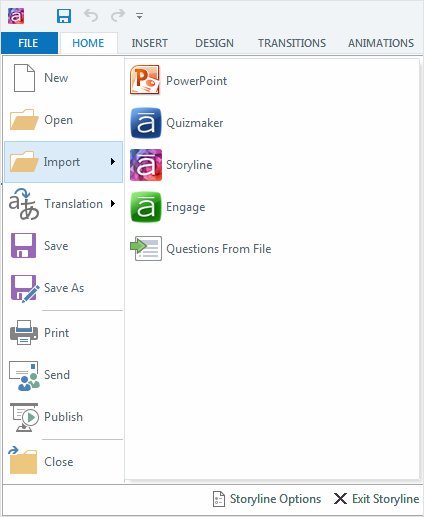Screen dimensions: 424x517
Task: Click the green Engage icon
Action: click(x=145, y=207)
